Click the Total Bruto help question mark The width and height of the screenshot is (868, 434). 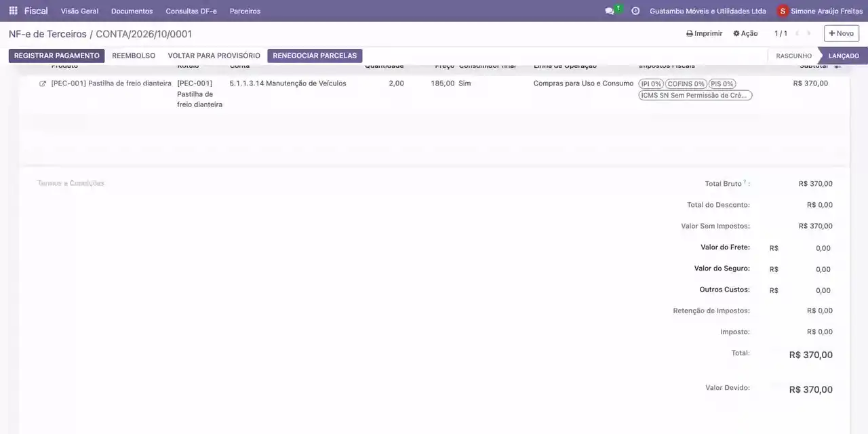click(745, 182)
